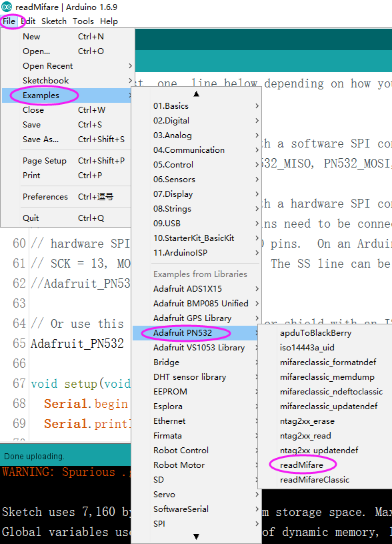Screen dimensions: 392x544
Task: Select Examples in the File menu
Action: [x=66, y=95]
